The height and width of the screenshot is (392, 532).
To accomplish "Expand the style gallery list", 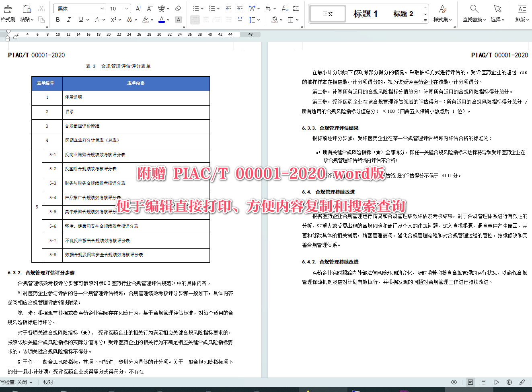I will 425,20.
